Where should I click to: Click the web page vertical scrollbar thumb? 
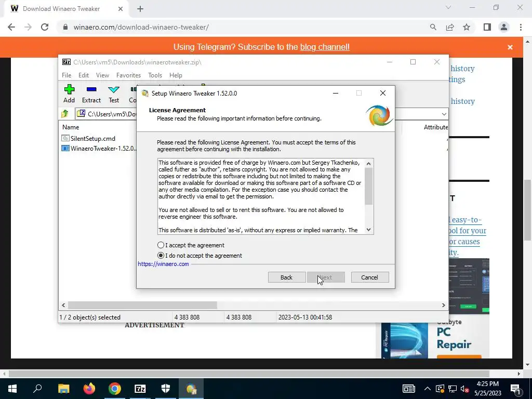(x=528, y=210)
